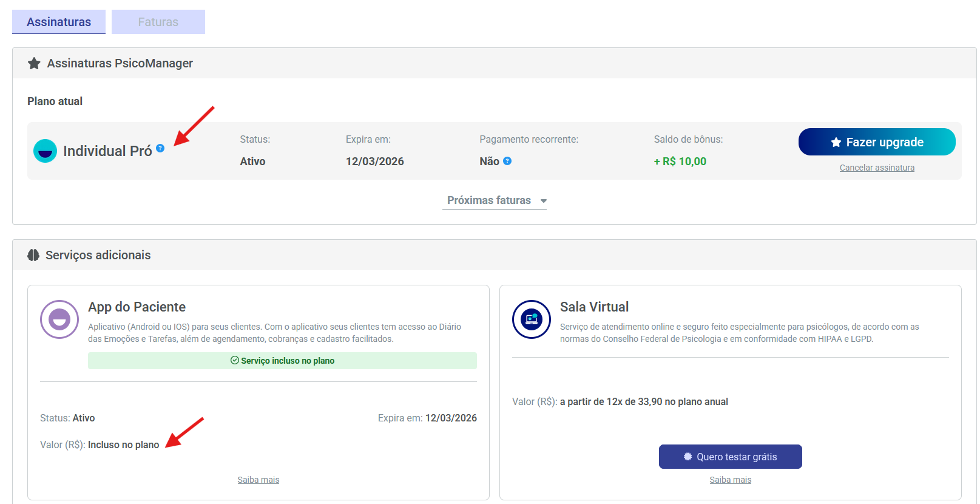980x504 pixels.
Task: Open Saiba mais under App do Paciente
Action: pos(259,480)
